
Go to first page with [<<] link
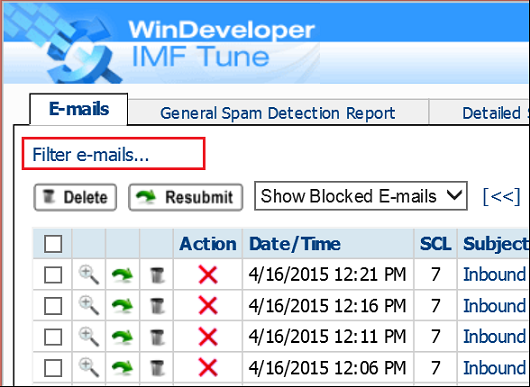(502, 196)
